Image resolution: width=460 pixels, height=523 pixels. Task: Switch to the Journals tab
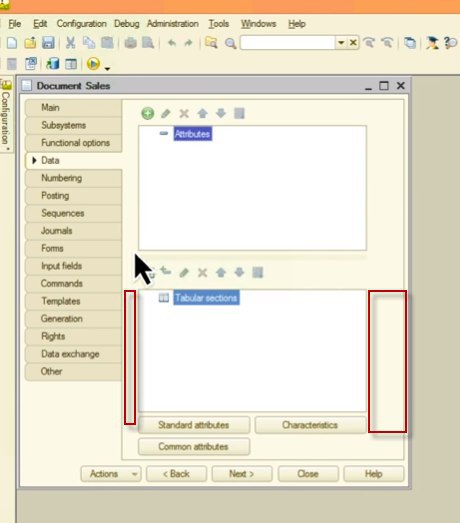[73, 230]
